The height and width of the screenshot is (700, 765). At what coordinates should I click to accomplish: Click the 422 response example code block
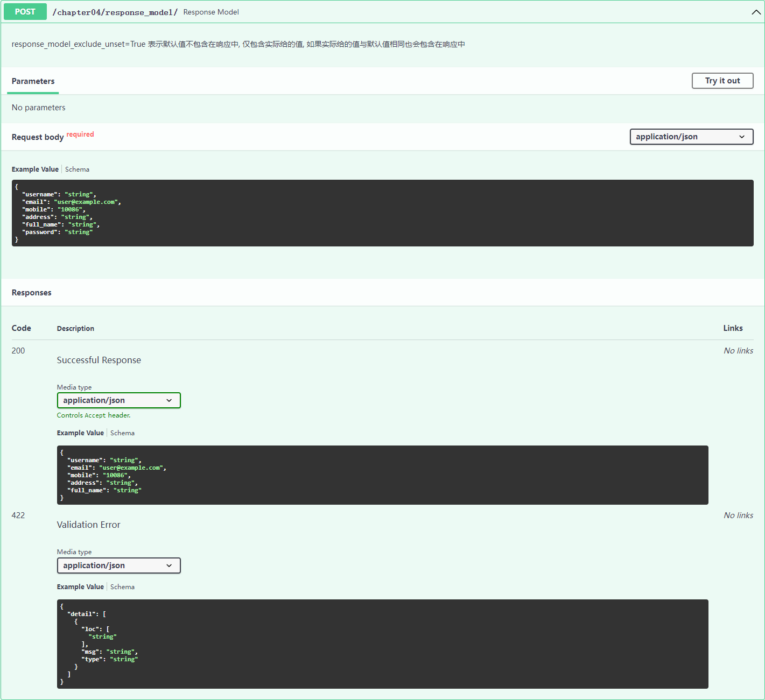click(382, 644)
